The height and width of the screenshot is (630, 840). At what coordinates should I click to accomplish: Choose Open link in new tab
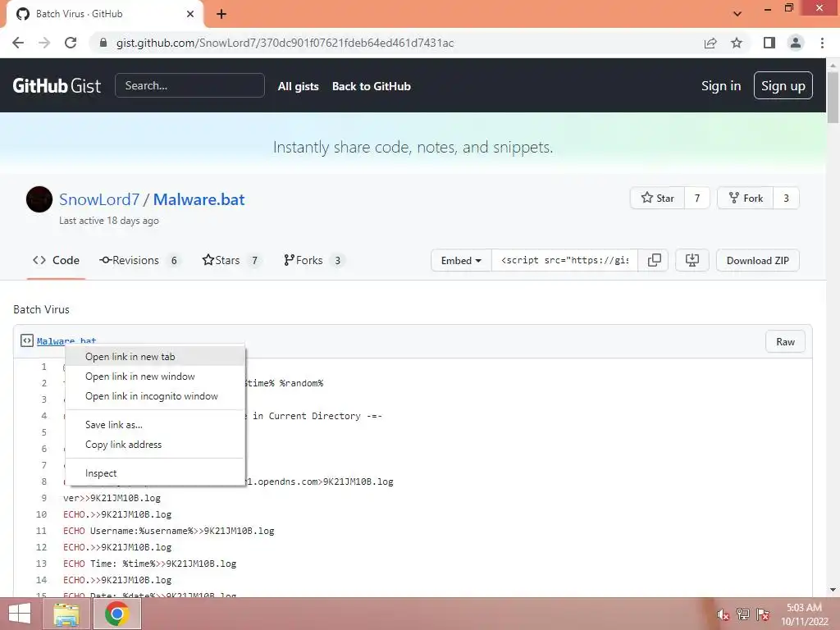click(x=155, y=357)
